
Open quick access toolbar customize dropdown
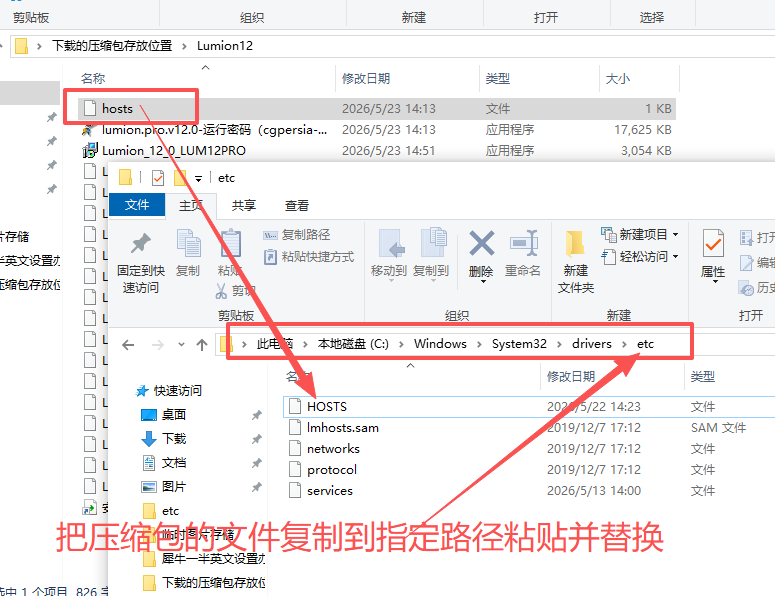198,178
